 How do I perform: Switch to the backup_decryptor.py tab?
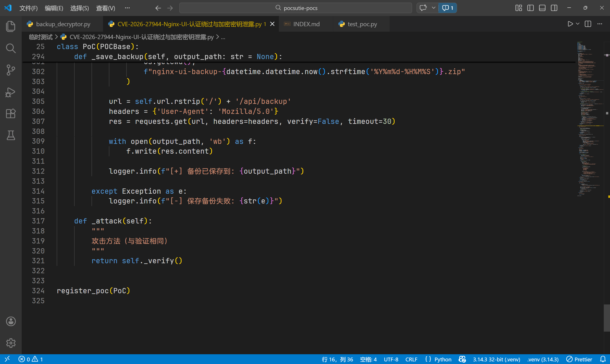coord(63,24)
